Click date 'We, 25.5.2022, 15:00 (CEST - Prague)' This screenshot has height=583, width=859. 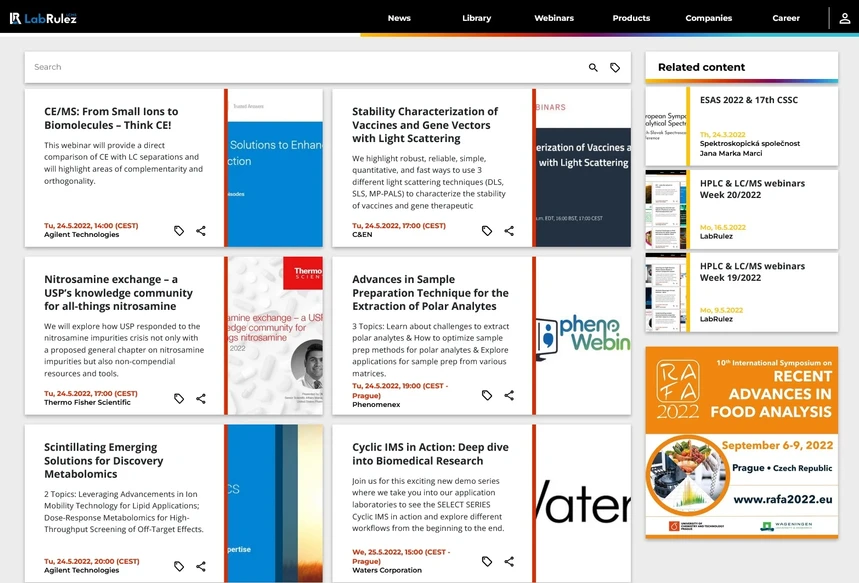(400, 557)
